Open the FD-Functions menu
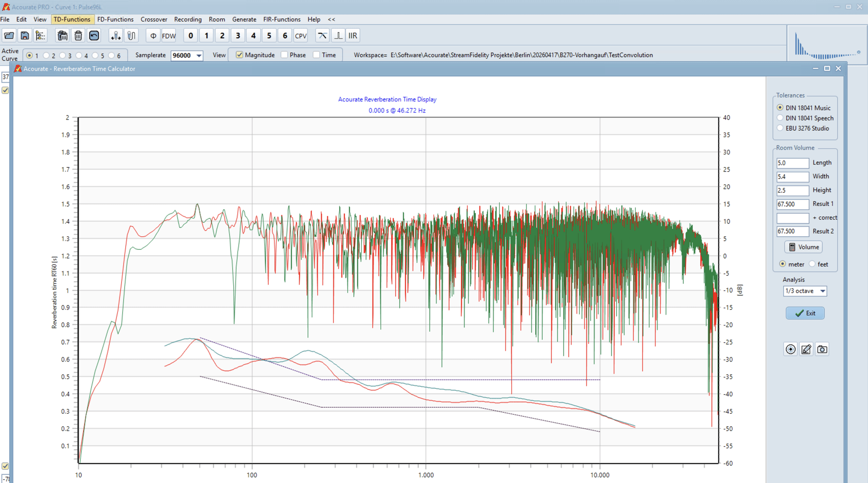 [x=115, y=19]
